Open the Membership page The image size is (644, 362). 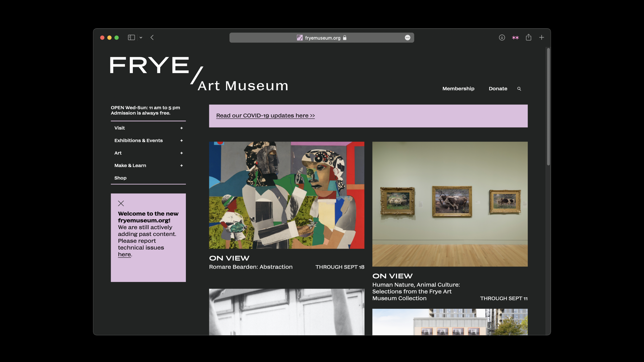tap(458, 89)
